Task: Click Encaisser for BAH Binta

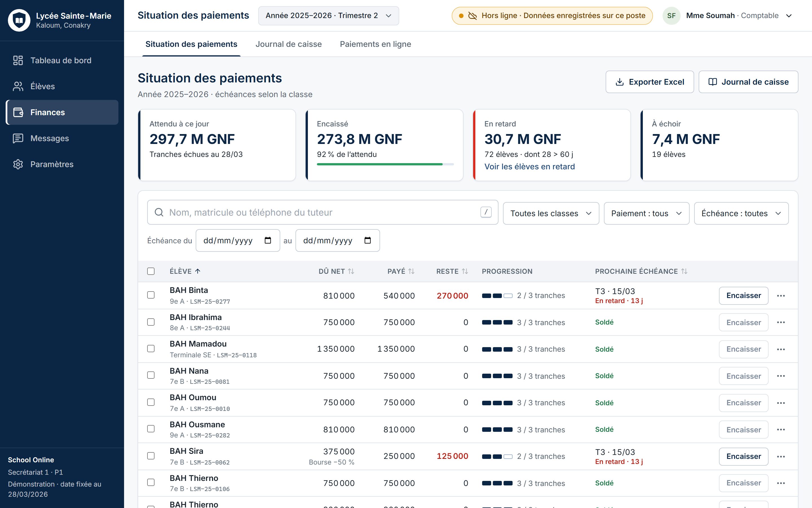Action: 743,296
